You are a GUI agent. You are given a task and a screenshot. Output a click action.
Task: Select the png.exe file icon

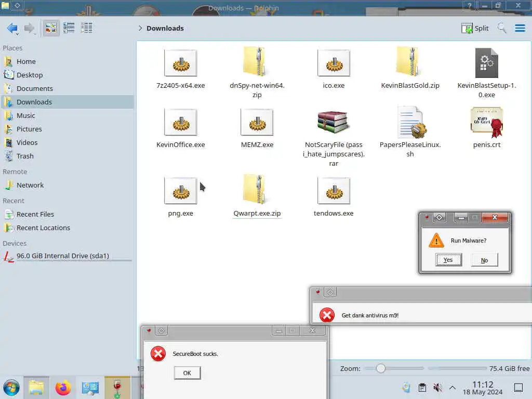(x=180, y=191)
